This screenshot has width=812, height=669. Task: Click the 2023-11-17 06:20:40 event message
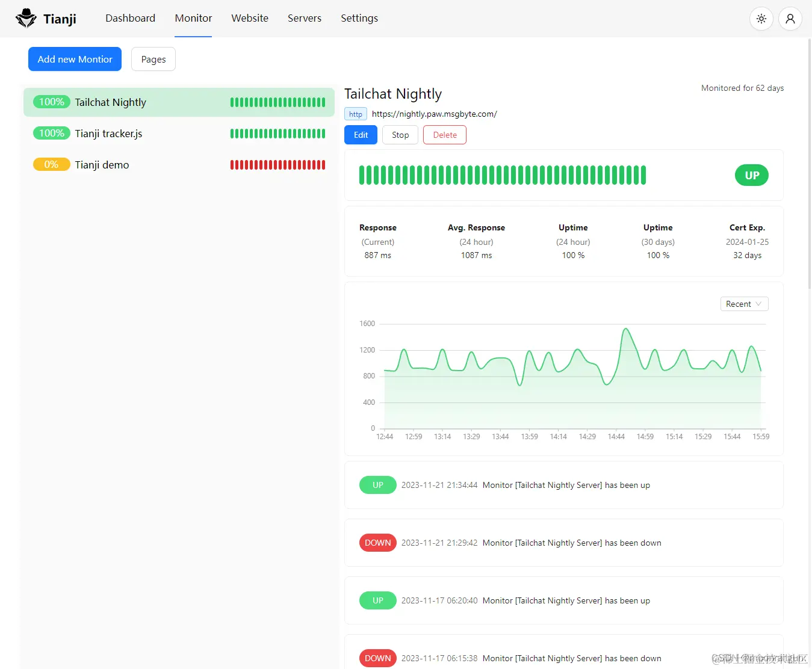tap(566, 600)
